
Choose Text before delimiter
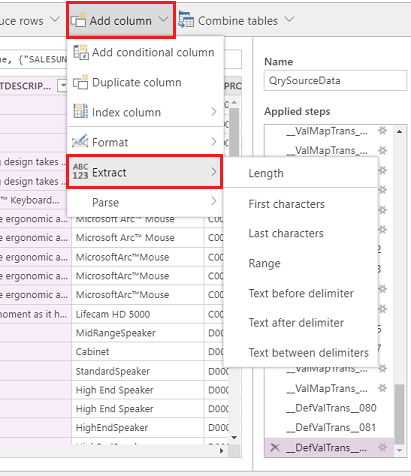click(x=301, y=293)
